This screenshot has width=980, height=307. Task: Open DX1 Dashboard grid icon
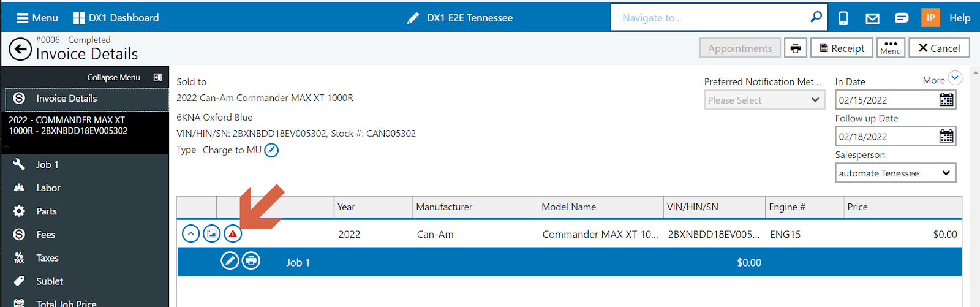pos(79,18)
